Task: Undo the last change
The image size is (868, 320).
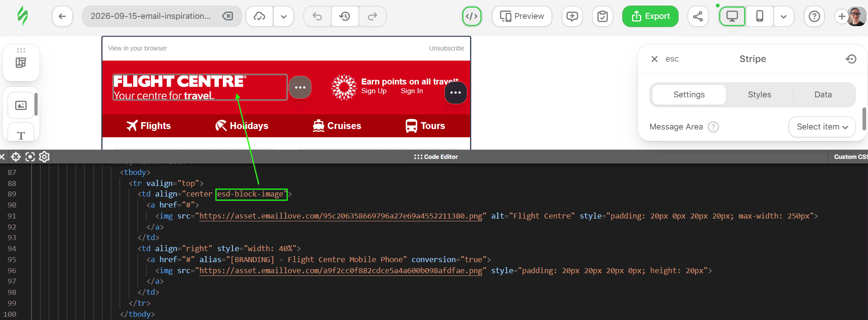Action: 318,17
